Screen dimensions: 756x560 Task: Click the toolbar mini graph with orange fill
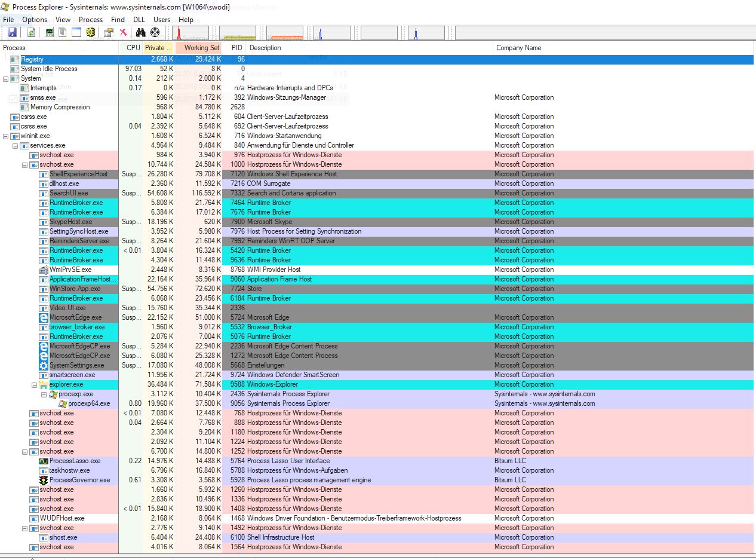285,33
